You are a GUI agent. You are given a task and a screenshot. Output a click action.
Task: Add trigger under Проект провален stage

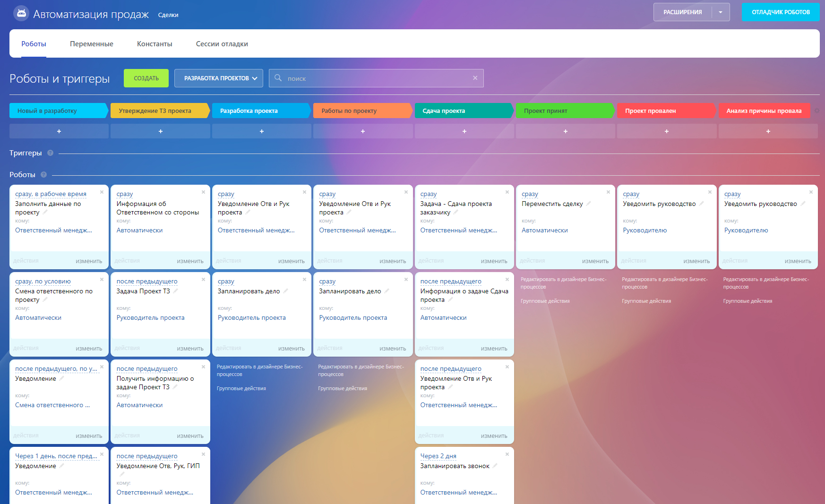point(667,131)
